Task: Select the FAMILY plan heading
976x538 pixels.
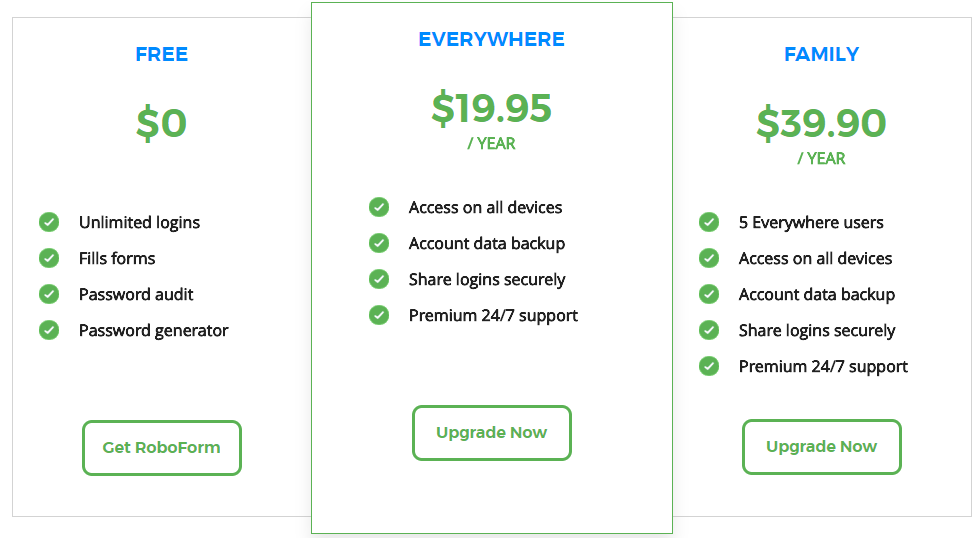Action: (x=822, y=54)
